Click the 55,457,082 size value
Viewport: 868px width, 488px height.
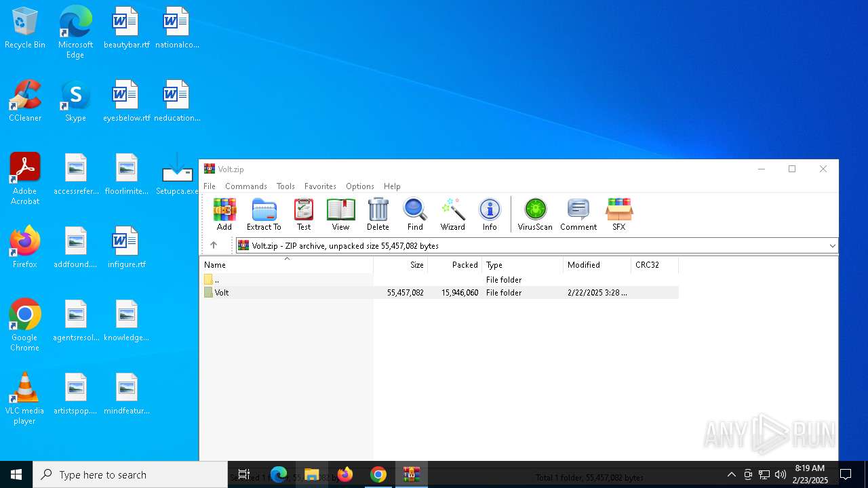click(x=406, y=293)
